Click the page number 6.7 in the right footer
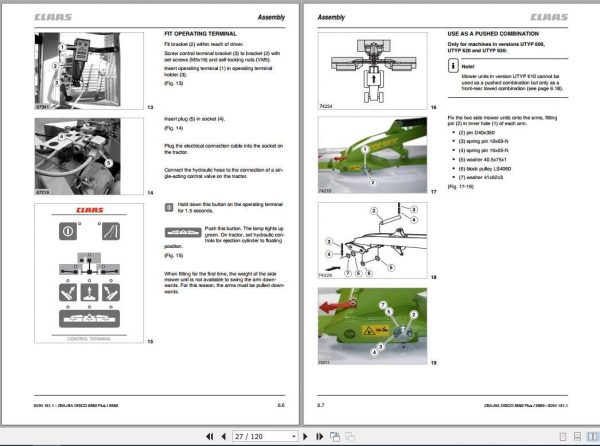Screen dimensions: 600x446 [x=321, y=405]
